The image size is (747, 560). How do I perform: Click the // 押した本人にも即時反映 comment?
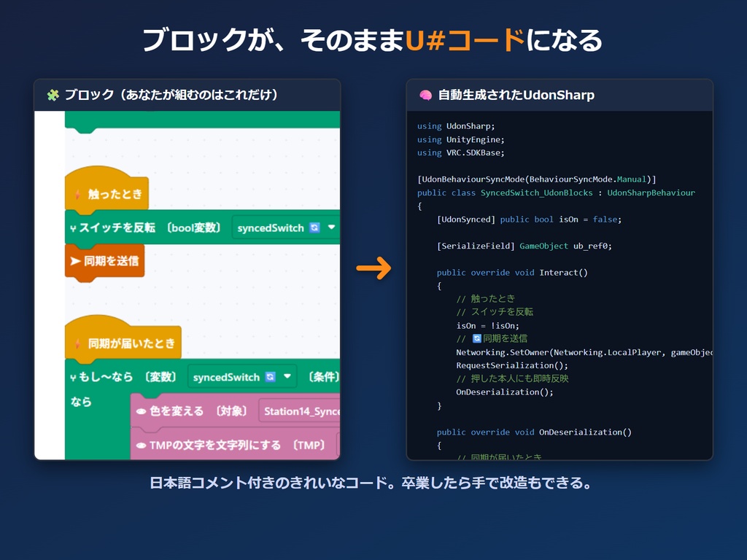513,378
